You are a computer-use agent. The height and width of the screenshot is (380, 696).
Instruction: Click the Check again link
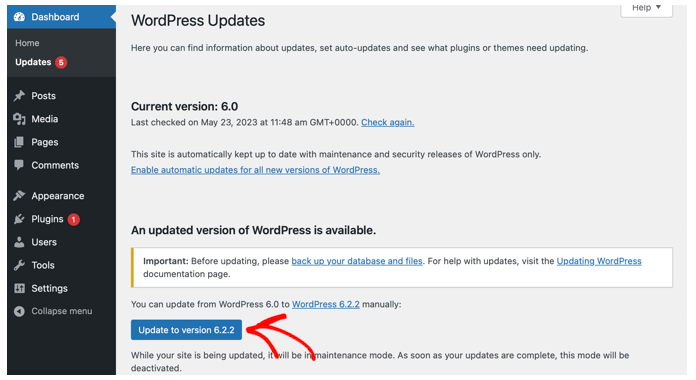[x=388, y=123]
